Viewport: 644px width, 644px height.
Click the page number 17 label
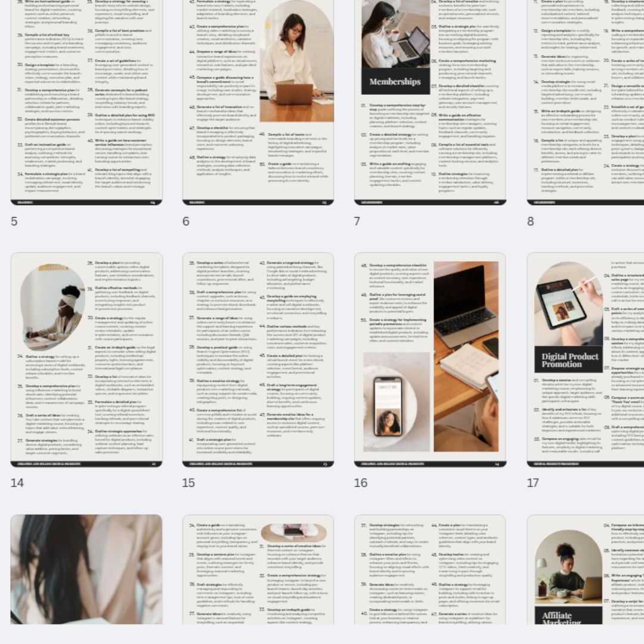533,483
